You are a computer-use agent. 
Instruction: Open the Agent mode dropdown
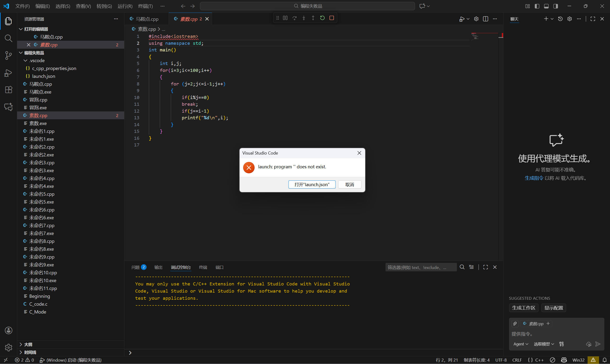tap(521, 344)
